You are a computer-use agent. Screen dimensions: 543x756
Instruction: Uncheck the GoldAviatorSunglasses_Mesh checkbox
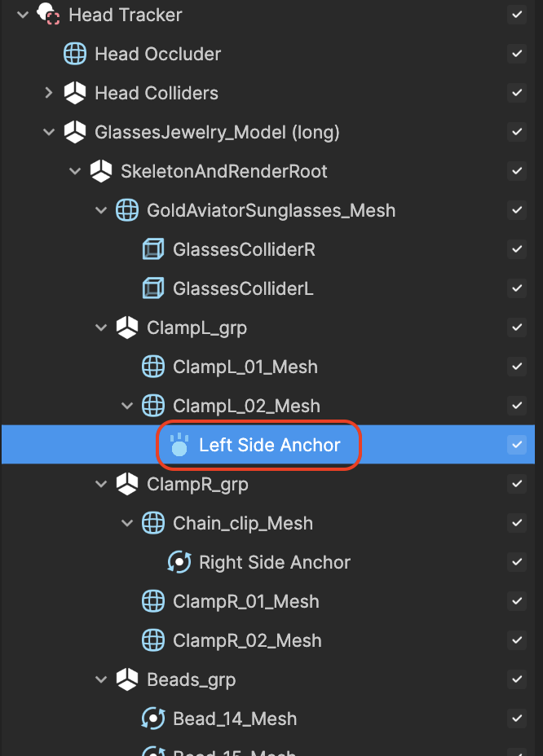click(517, 210)
